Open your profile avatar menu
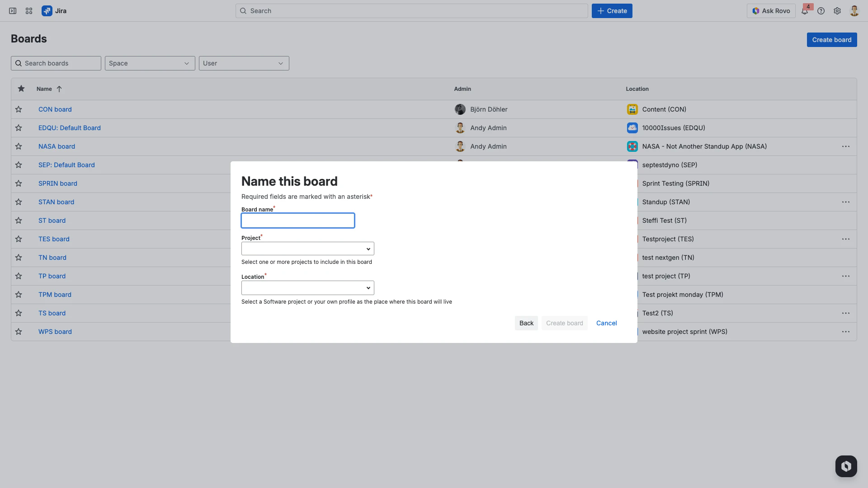Screen dimensions: 868x488 pyautogui.click(x=854, y=10)
